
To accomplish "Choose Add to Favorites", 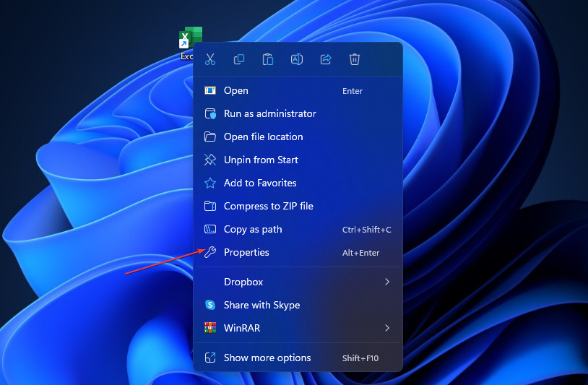I will (298, 183).
